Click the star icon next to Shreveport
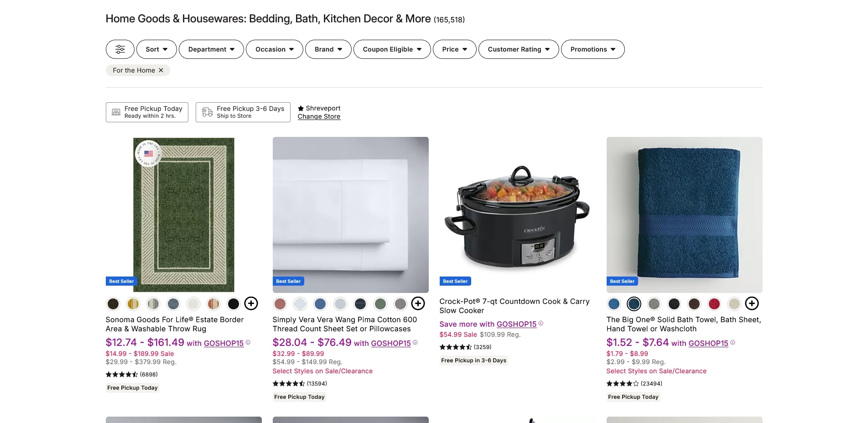 pyautogui.click(x=301, y=108)
